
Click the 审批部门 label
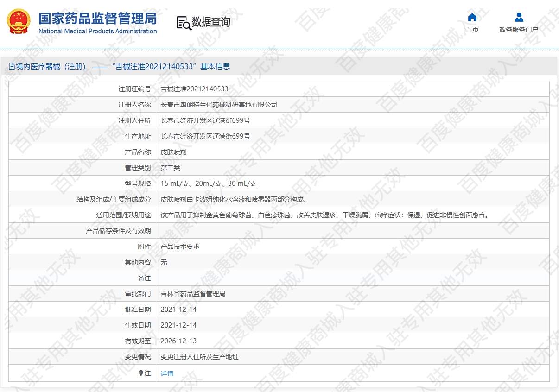[x=138, y=294]
